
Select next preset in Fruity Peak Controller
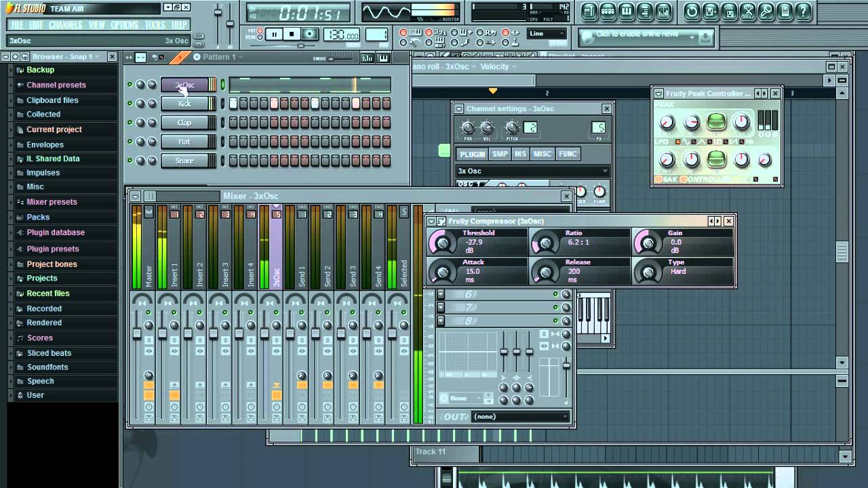[764, 94]
